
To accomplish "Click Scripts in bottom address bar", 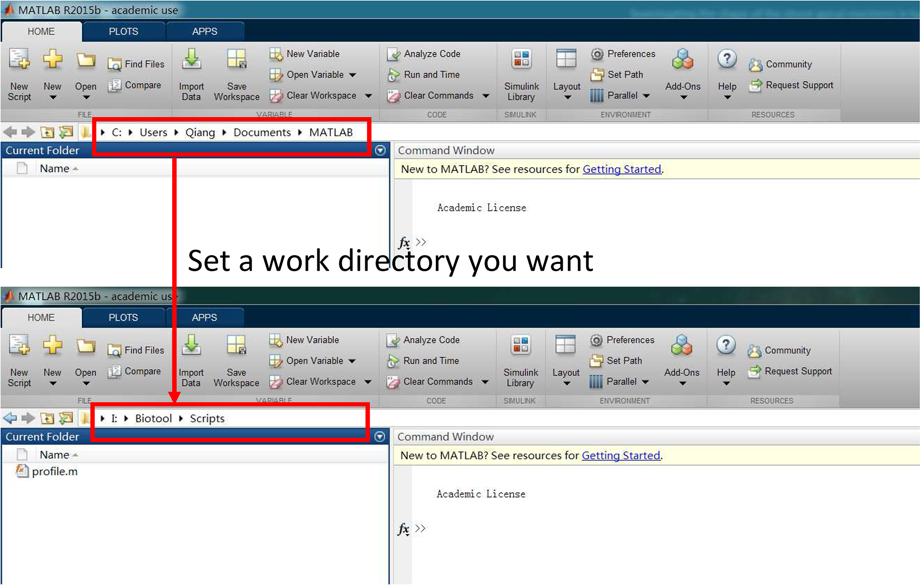I will (x=207, y=418).
